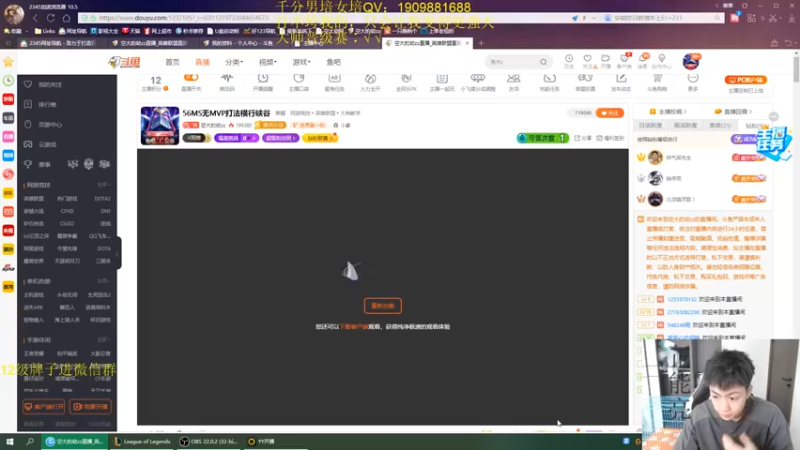
Task: Click 客户端打开 button at sidebar bottom
Action: 44,407
